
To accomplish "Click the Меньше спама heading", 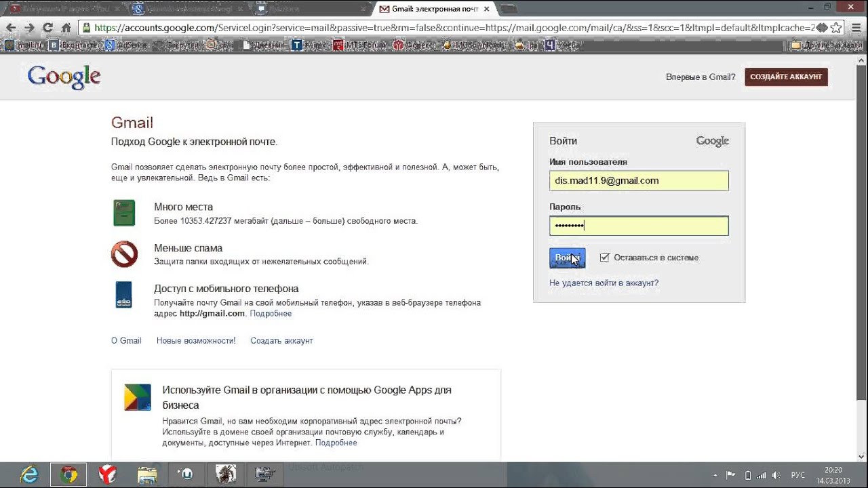I will [188, 248].
